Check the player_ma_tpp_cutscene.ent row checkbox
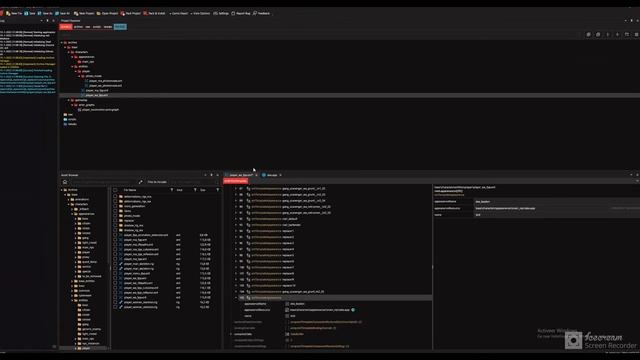640x360 pixels. click(x=115, y=249)
